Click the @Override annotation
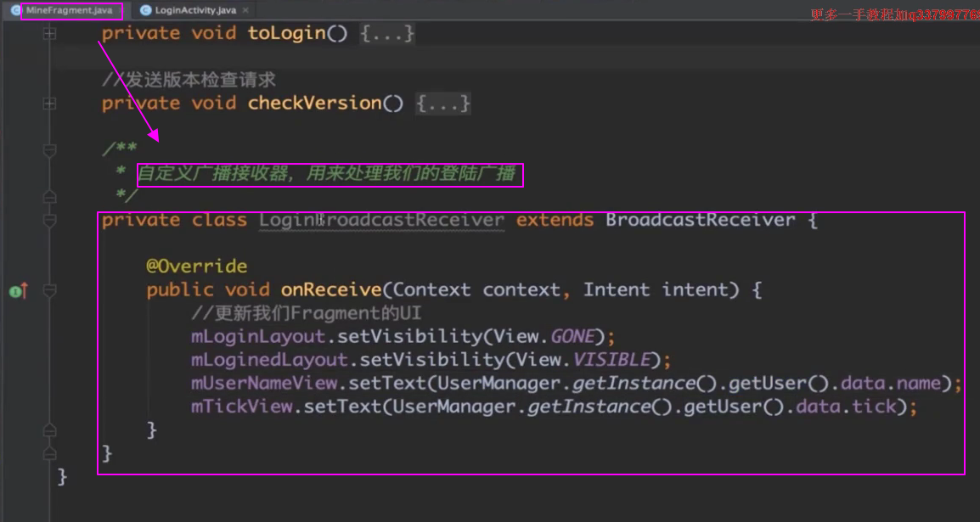Screen dimensions: 980x522 [x=197, y=267]
